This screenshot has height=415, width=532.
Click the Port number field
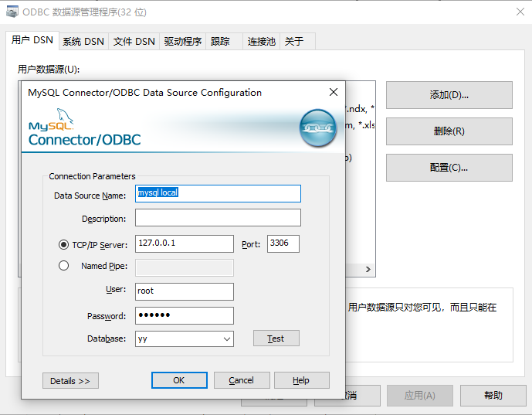point(283,244)
